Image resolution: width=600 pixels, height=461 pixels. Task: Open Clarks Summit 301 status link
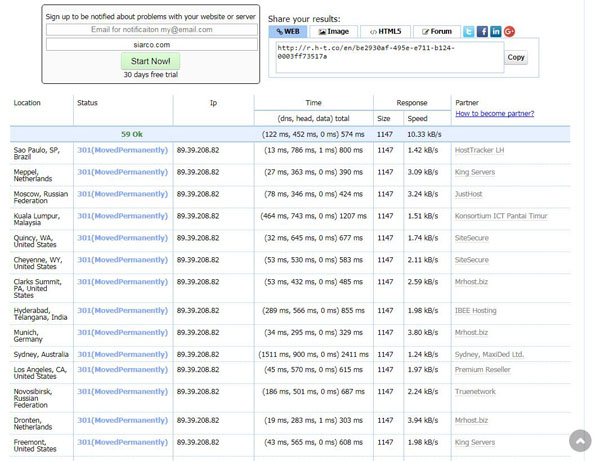[122, 282]
